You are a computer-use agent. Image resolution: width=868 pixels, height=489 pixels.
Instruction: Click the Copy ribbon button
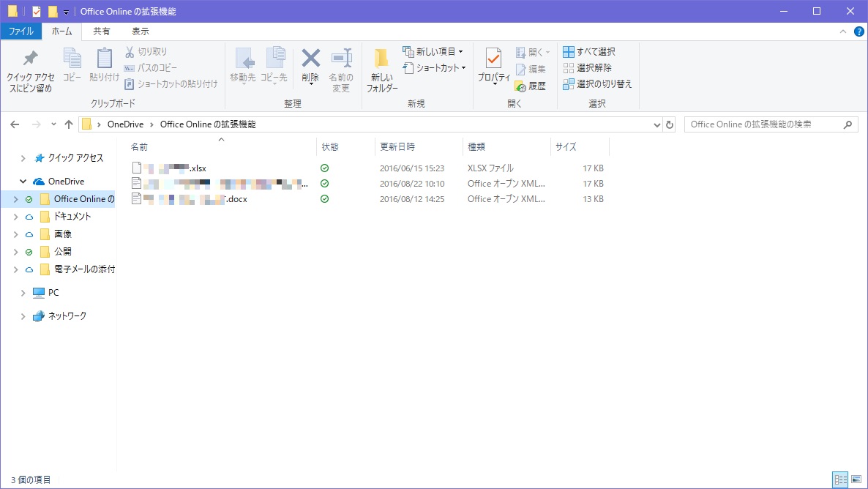72,65
